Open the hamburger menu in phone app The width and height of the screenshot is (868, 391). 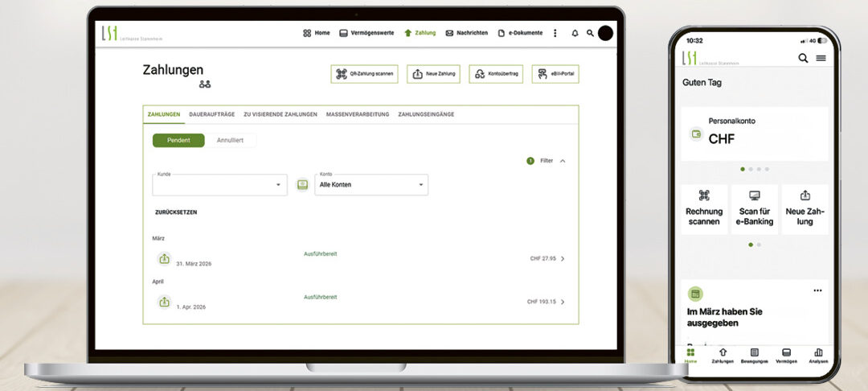tap(821, 58)
